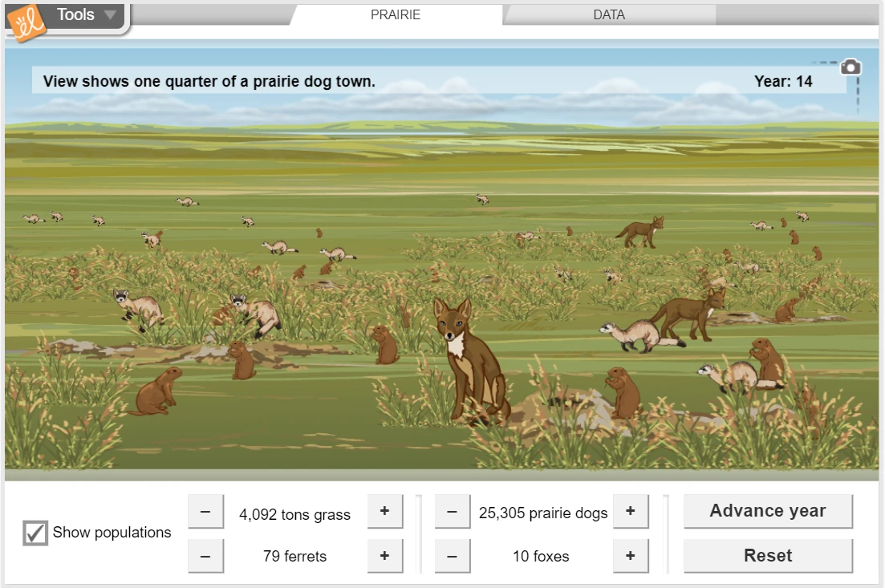Increase grass tons with plus button
This screenshot has height=588, width=885.
385,512
